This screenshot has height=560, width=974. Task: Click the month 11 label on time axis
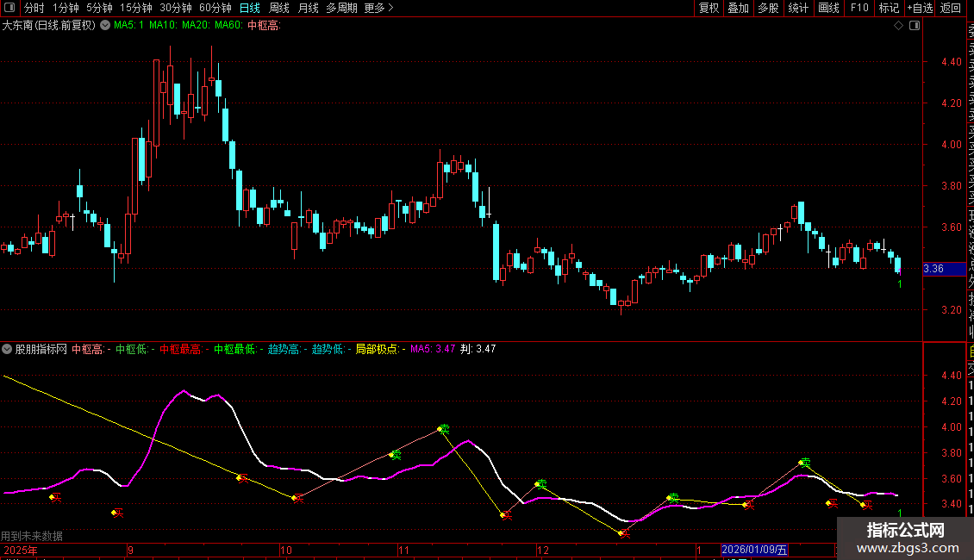(403, 550)
